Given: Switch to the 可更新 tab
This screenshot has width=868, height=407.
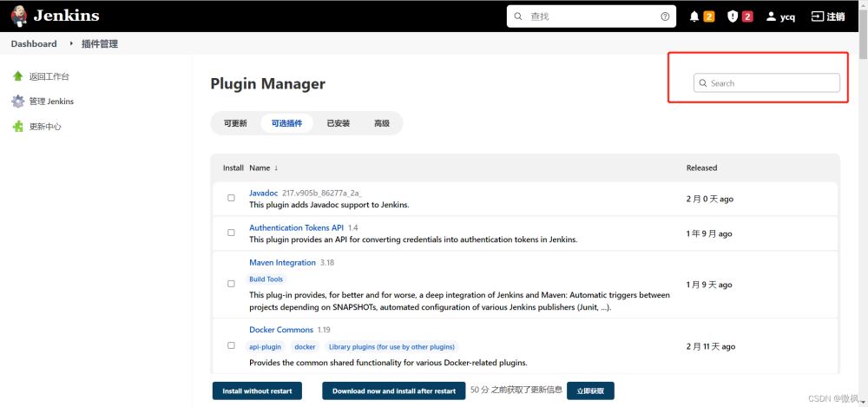Looking at the screenshot, I should click(235, 123).
